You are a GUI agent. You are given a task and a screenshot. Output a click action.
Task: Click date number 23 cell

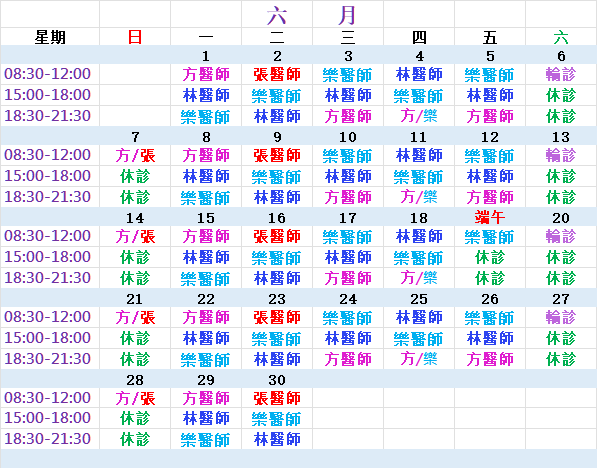[x=277, y=299]
